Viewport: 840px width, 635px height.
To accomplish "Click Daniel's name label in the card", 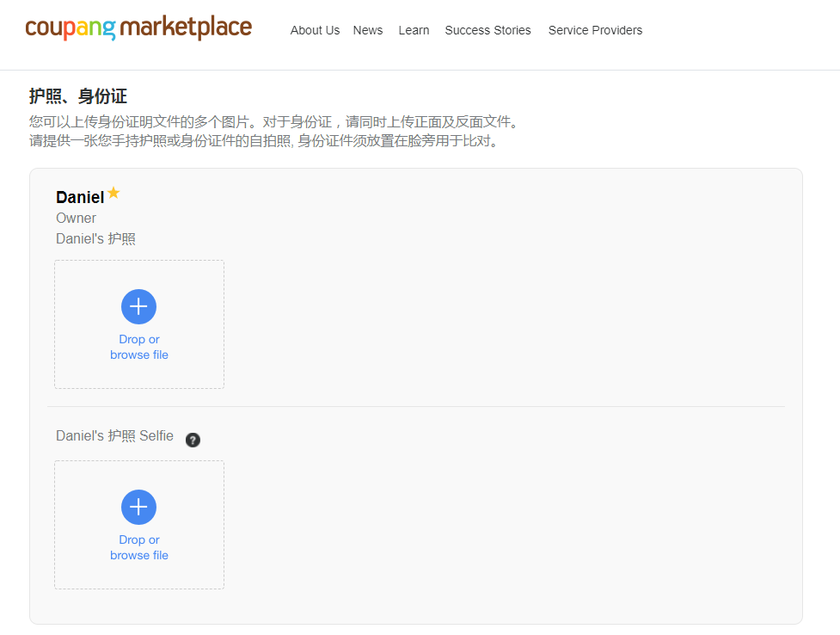I will [78, 196].
